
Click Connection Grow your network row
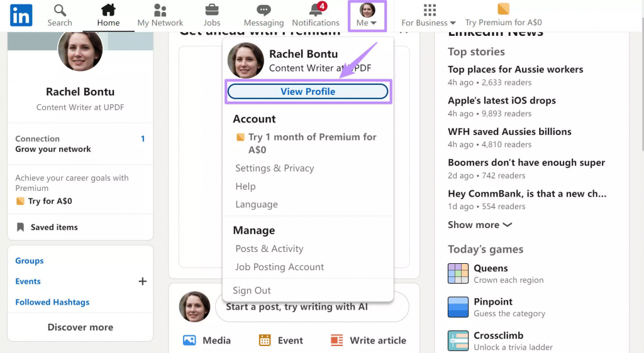tap(80, 144)
